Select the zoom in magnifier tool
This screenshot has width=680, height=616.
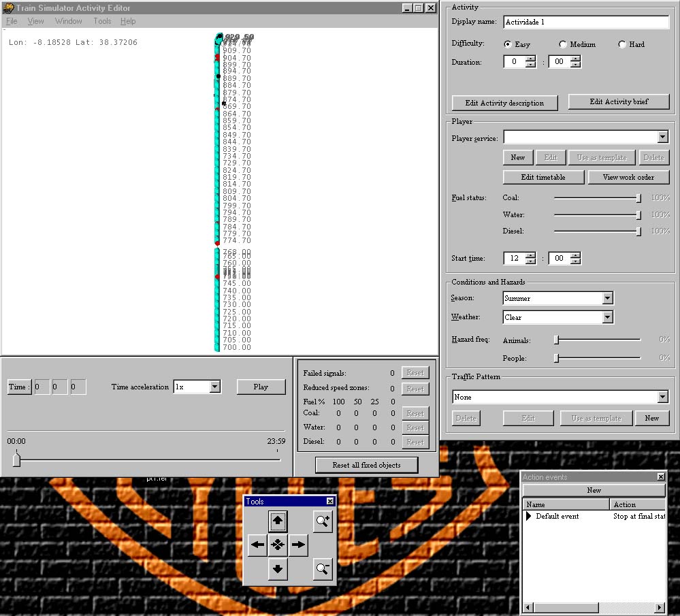(323, 520)
